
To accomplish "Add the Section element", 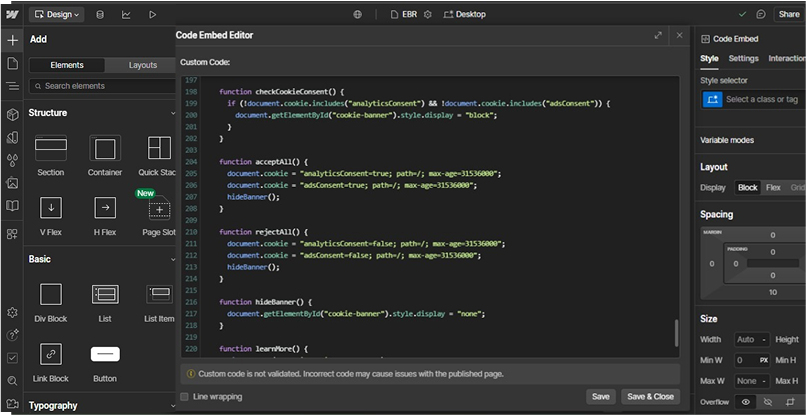I will [x=50, y=149].
